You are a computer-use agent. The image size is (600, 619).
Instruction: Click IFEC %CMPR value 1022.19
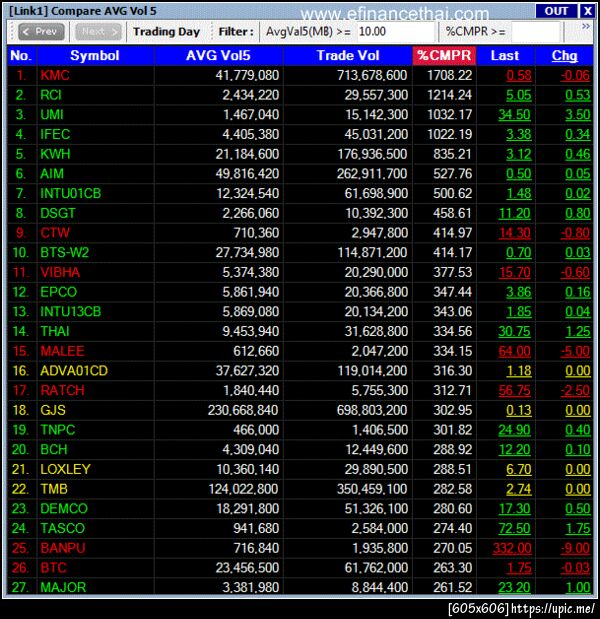tap(450, 135)
